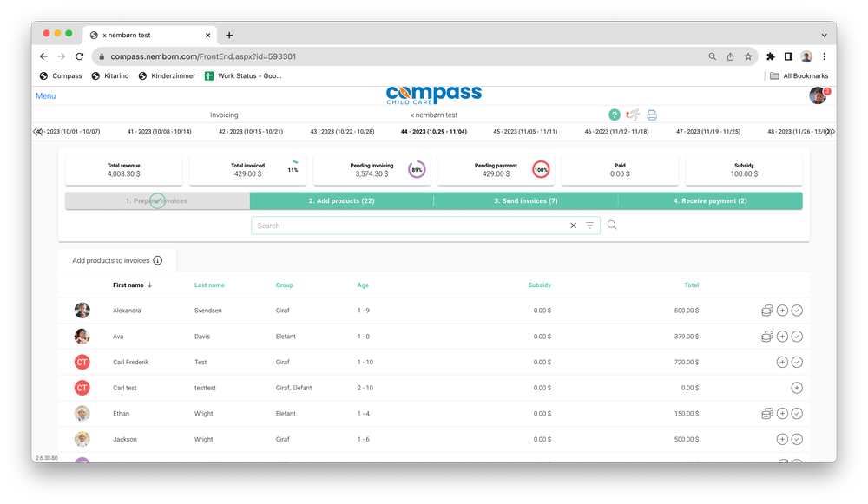Click the printer icon

[x=652, y=115]
